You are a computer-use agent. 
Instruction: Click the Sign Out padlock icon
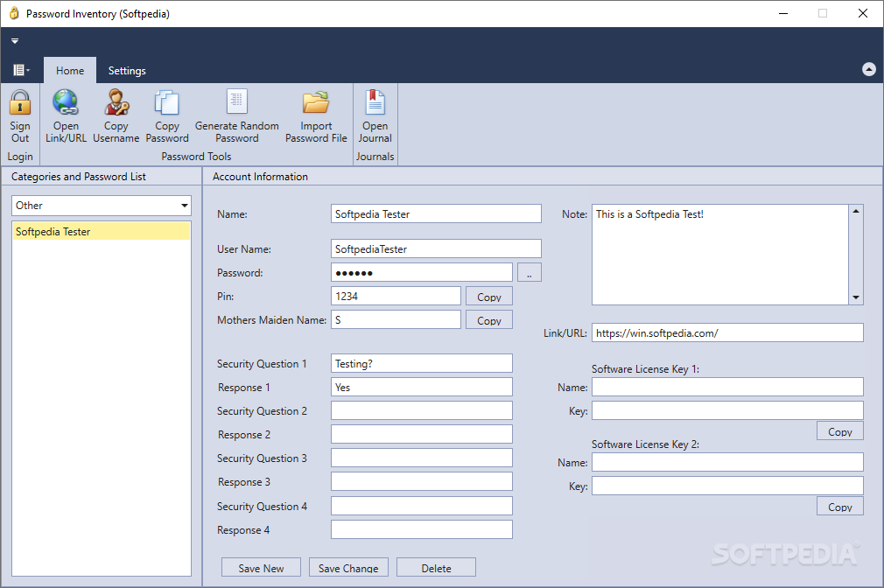coord(20,102)
